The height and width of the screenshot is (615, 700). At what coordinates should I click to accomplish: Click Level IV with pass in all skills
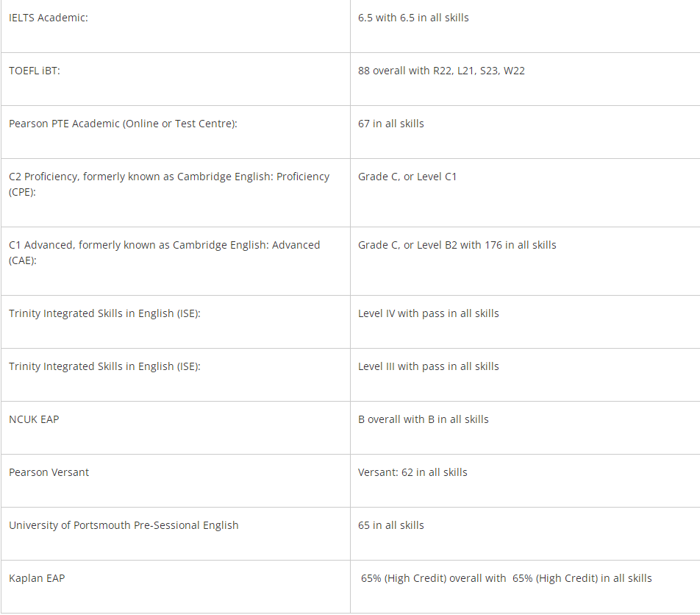429,313
